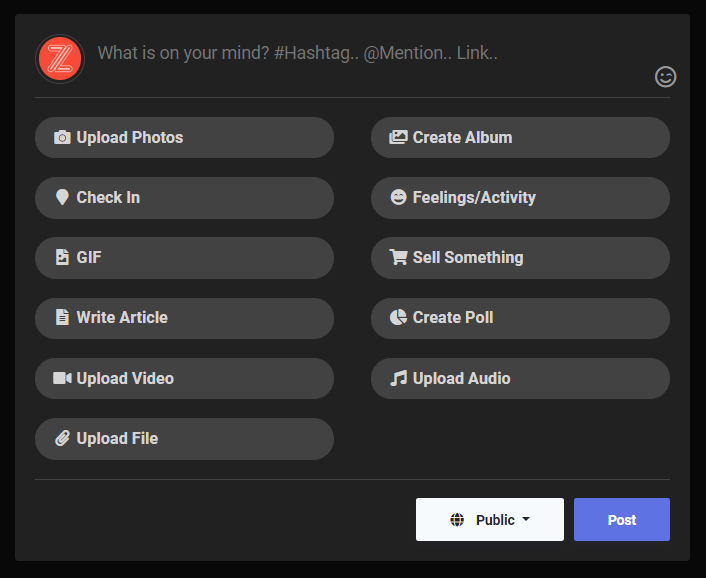
Task: Click the video camera Upload Video icon
Action: pos(62,378)
